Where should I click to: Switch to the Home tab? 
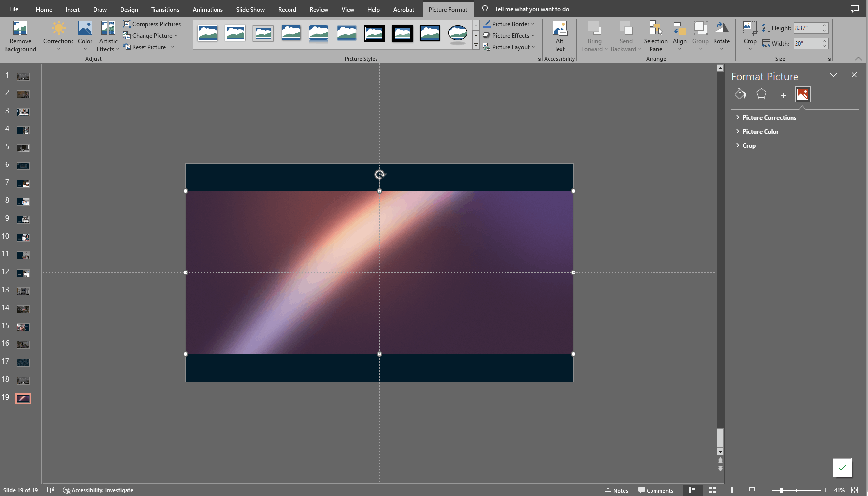[x=44, y=9]
